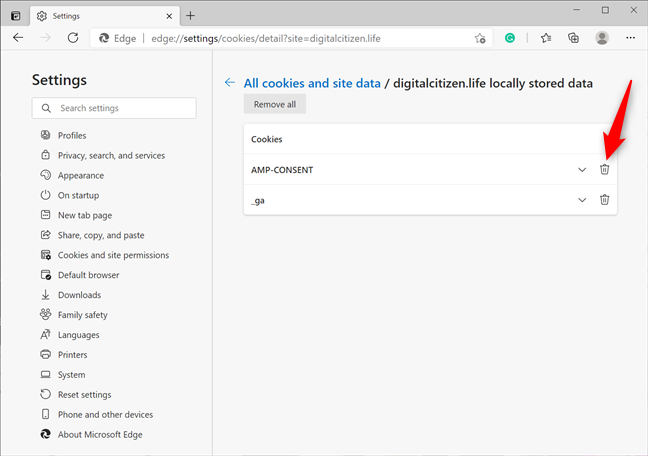
Task: Close the Settings tab
Action: click(169, 16)
